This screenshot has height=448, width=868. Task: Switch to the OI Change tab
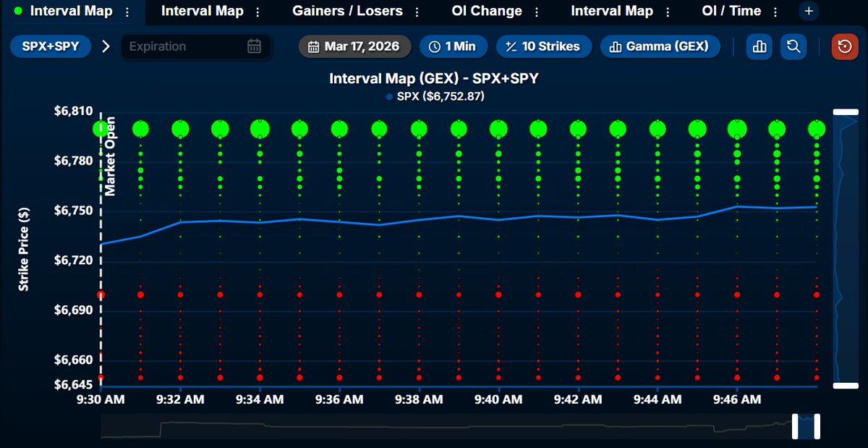[486, 12]
